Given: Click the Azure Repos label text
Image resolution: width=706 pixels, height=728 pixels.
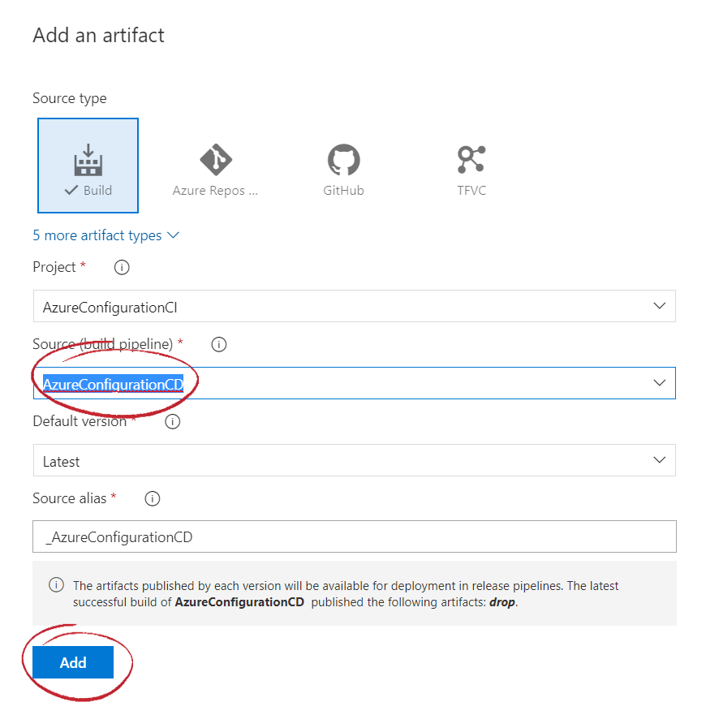Looking at the screenshot, I should pyautogui.click(x=215, y=192).
